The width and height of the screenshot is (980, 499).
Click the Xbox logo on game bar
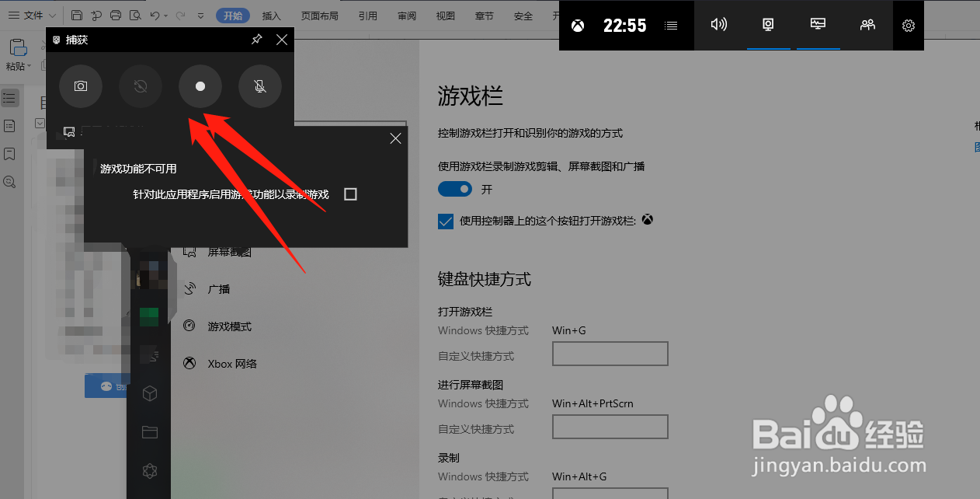[578, 26]
